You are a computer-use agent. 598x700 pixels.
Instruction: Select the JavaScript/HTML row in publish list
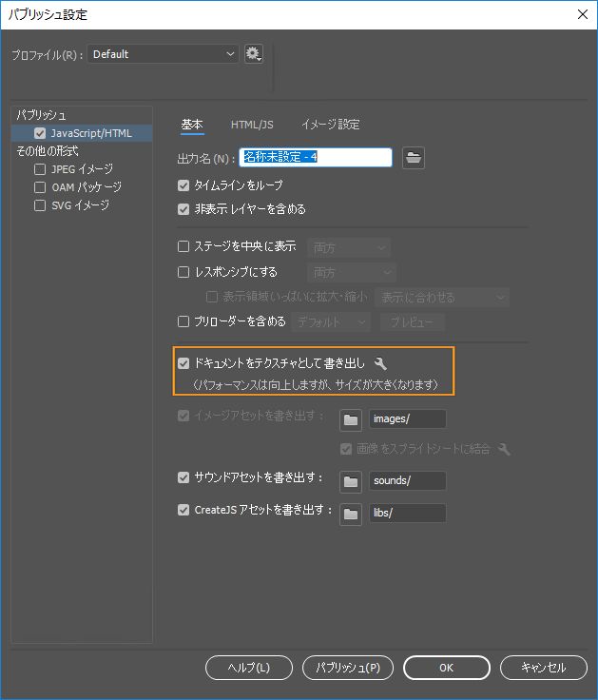[x=82, y=133]
